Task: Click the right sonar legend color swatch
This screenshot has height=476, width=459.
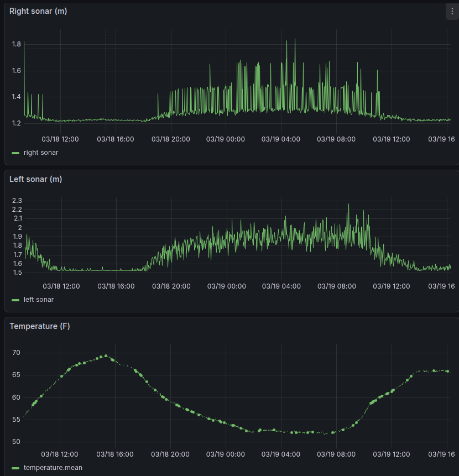Action: coord(15,153)
